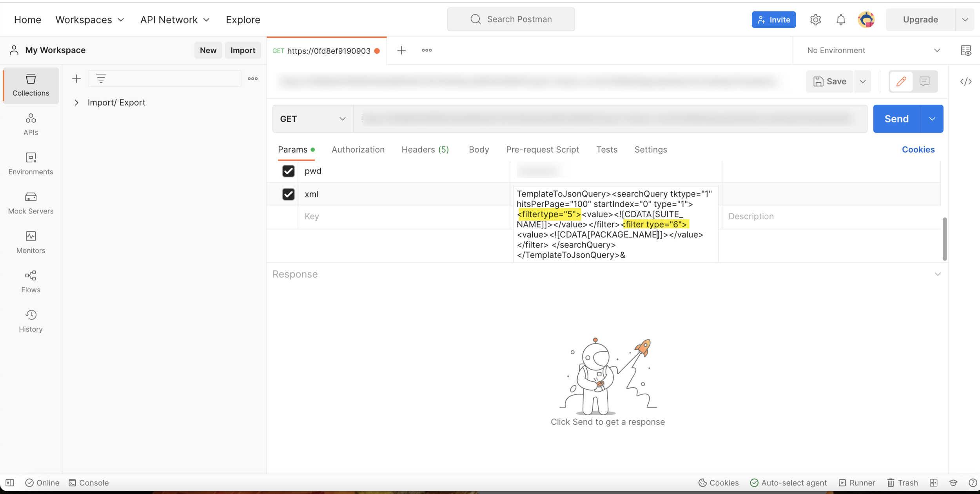Switch to the edit pencil mode
Viewport: 980px width, 494px height.
(x=901, y=82)
